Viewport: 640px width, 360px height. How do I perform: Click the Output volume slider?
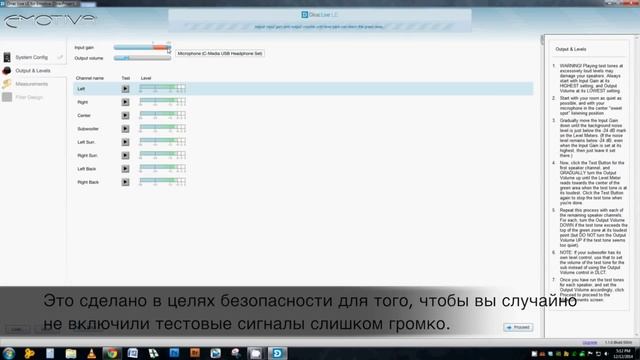(142, 58)
